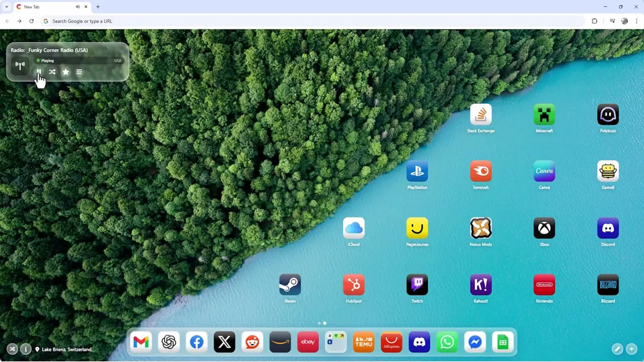Launch the PlayStation shortcut

pyautogui.click(x=417, y=171)
